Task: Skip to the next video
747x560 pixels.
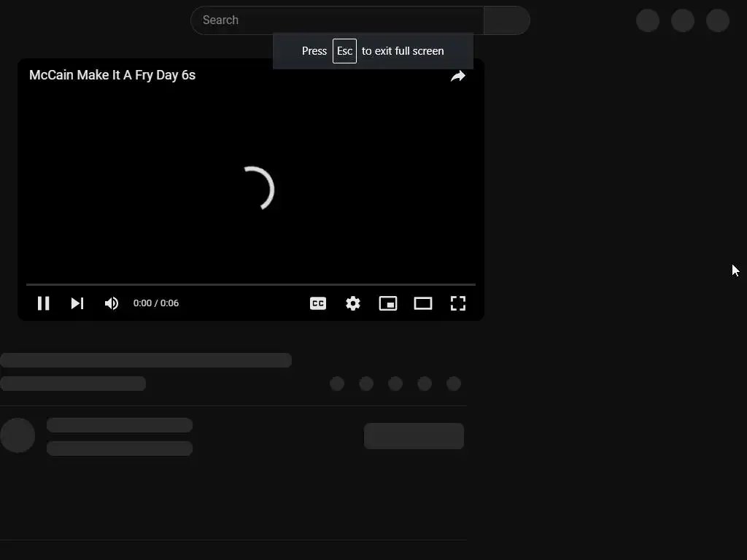Action: (x=77, y=303)
